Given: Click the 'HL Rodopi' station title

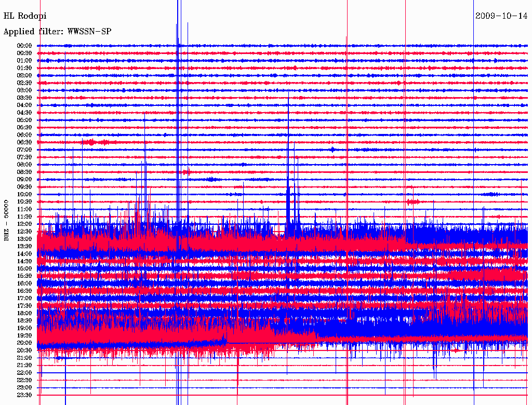Looking at the screenshot, I should (x=25, y=16).
